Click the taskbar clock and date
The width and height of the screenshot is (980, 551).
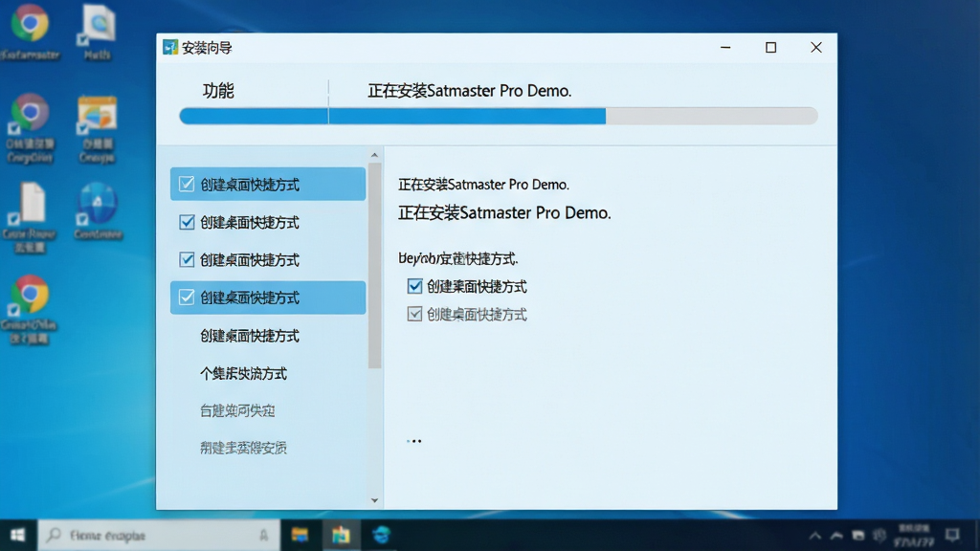tap(914, 536)
